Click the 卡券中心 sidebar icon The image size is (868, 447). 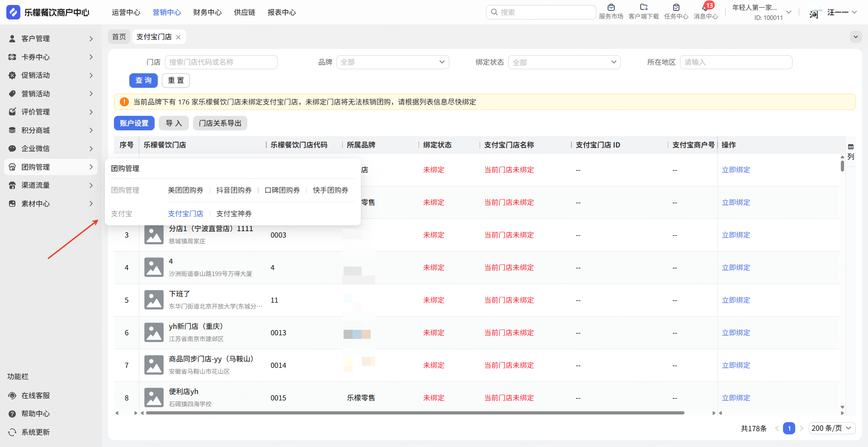tap(12, 57)
